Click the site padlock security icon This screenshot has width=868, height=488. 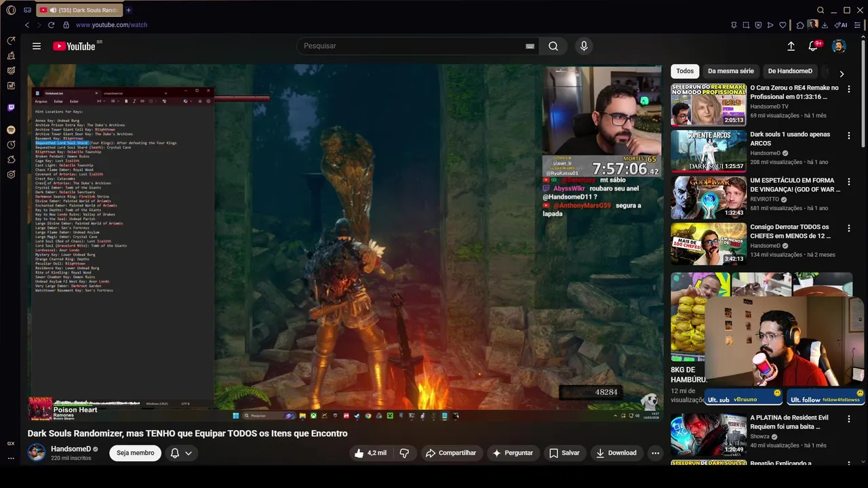pyautogui.click(x=66, y=25)
